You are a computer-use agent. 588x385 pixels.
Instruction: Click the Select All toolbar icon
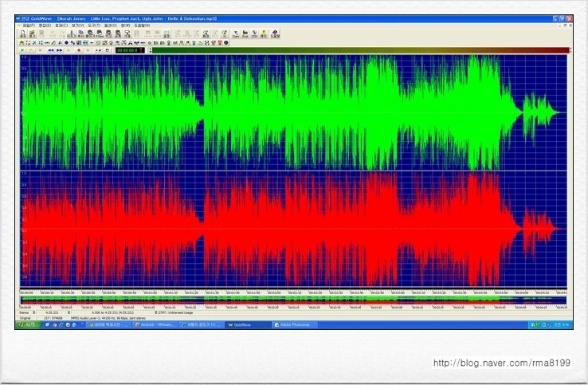click(x=157, y=33)
